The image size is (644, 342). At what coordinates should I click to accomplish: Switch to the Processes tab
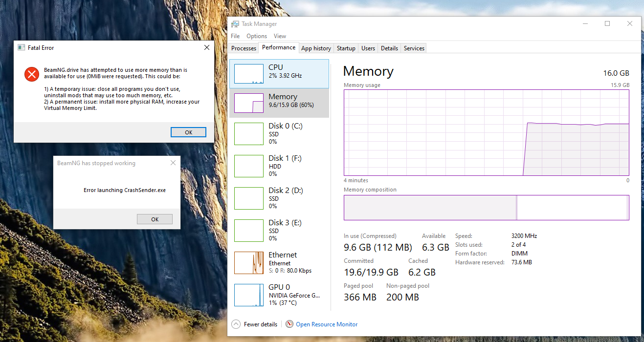tap(244, 48)
